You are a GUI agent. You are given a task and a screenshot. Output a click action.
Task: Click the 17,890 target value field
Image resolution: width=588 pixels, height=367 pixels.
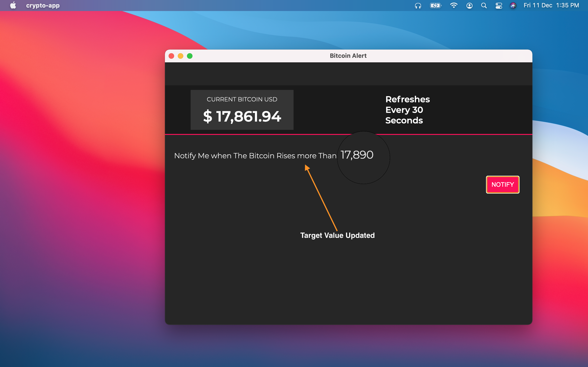[357, 155]
